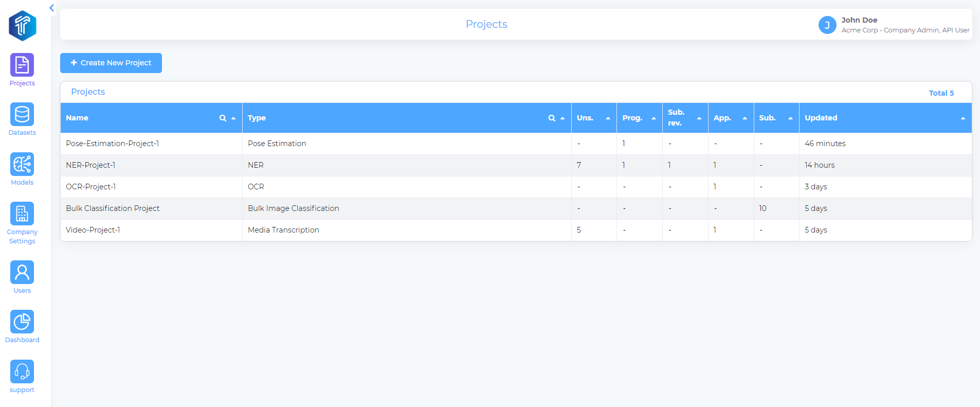Click the Datasets sidebar label
The width and height of the screenshot is (980, 407).
click(22, 133)
